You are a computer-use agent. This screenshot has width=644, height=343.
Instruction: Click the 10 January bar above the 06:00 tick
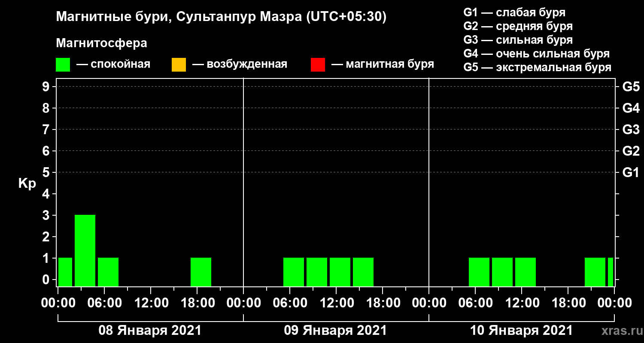click(x=479, y=272)
